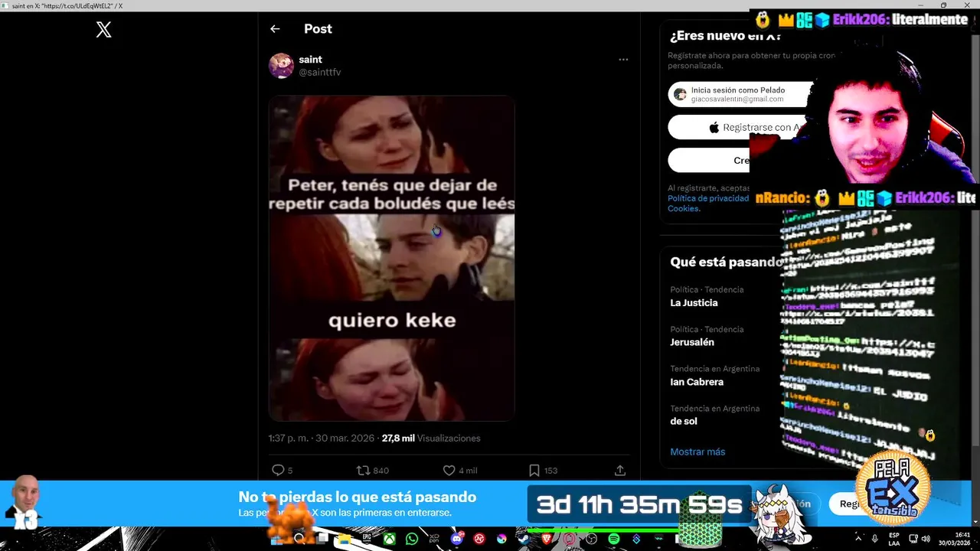The height and width of the screenshot is (551, 980).
Task: Open Steam from the taskbar
Action: pos(524,539)
